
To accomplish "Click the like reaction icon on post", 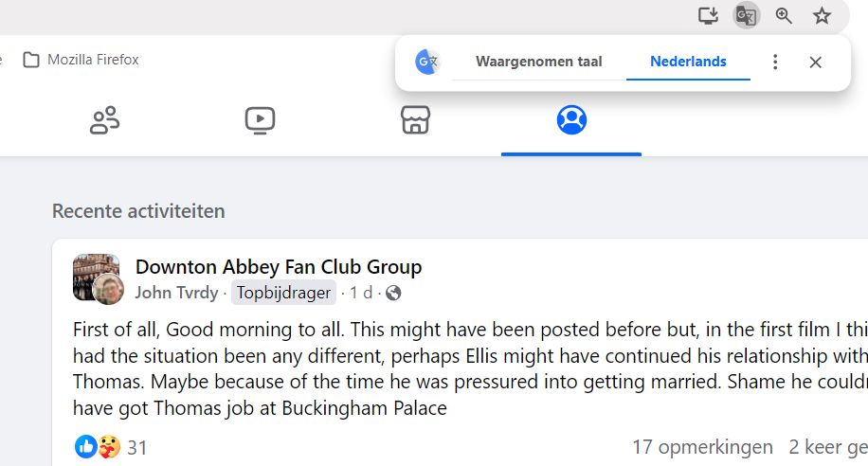I will (85, 446).
